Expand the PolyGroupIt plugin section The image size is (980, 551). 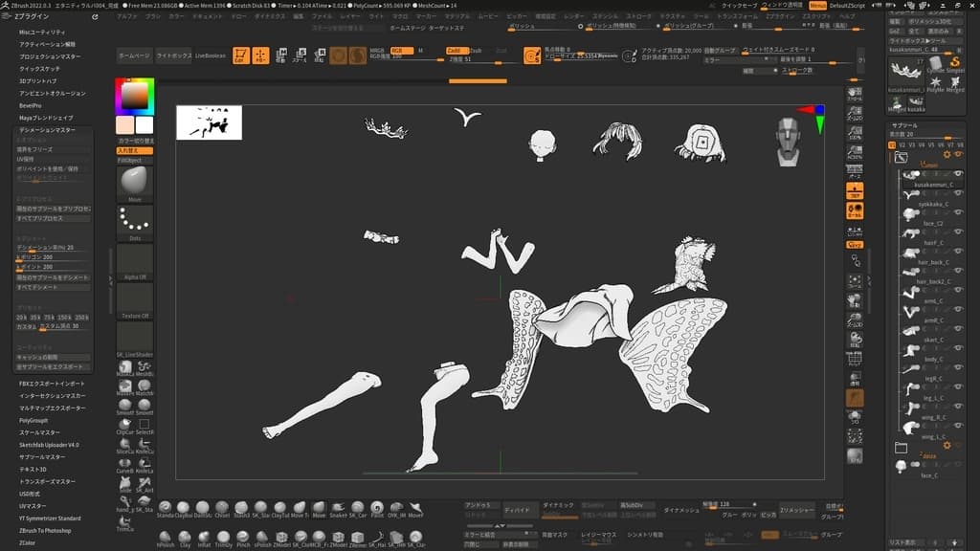click(33, 421)
